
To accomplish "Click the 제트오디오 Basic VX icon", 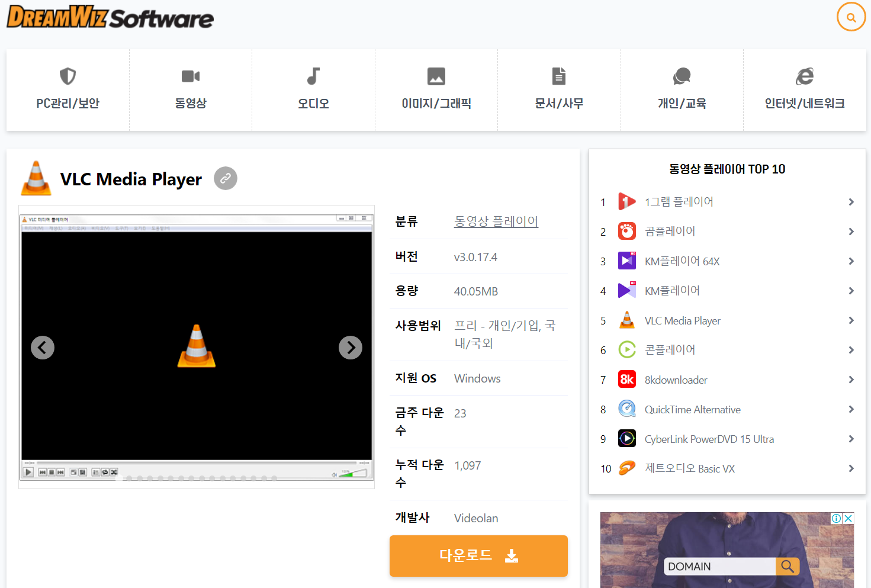I will click(626, 468).
